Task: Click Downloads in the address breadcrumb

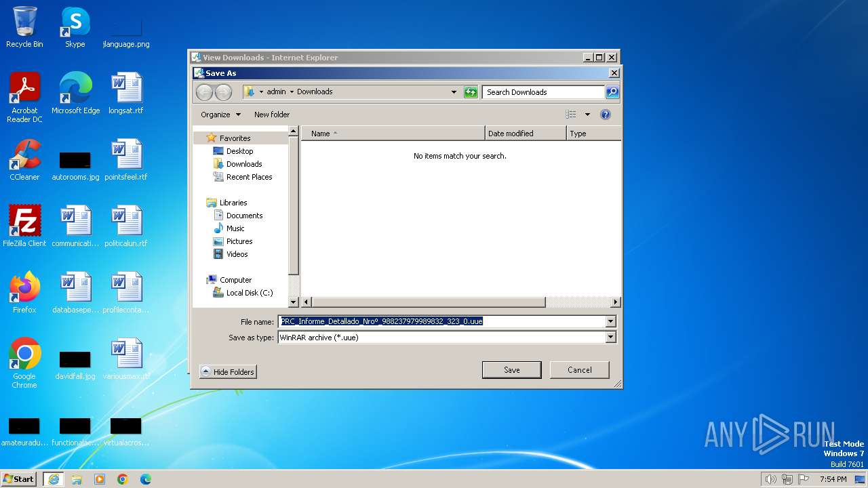Action: [315, 91]
